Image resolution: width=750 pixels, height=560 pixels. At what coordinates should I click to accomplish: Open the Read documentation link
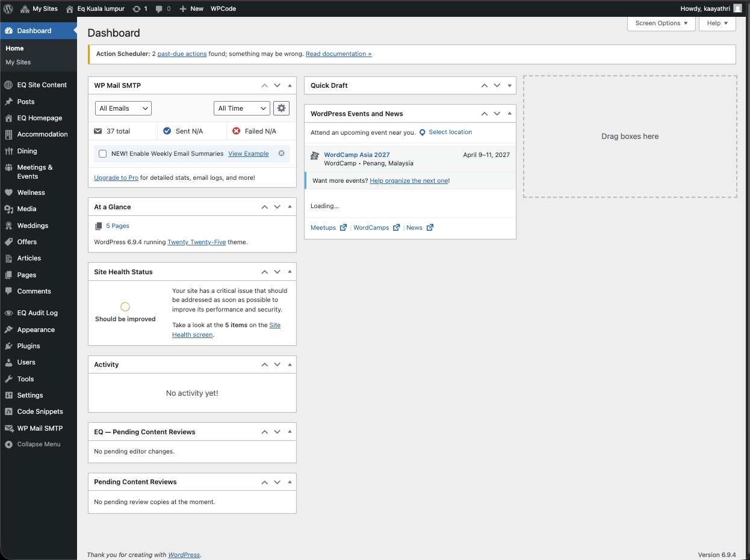coord(338,54)
